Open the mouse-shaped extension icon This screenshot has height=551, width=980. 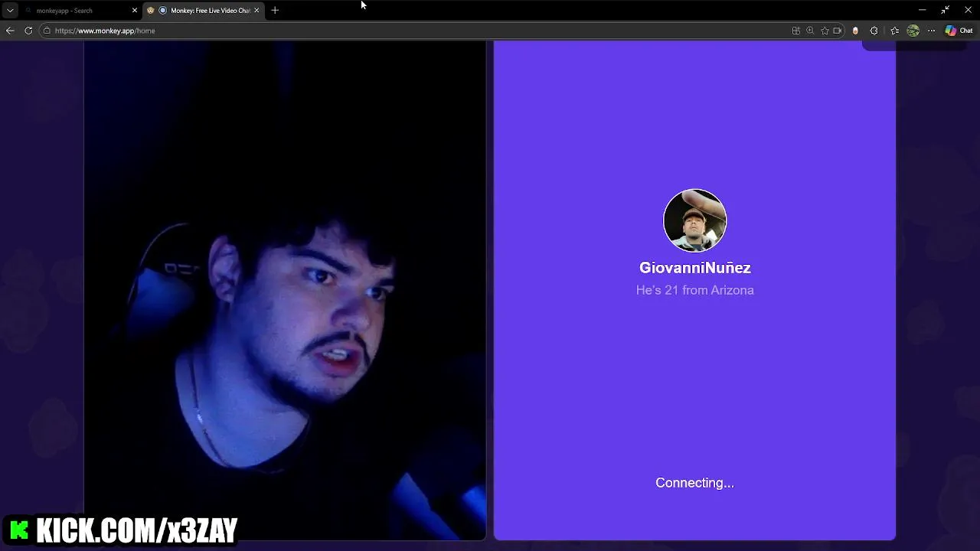coord(855,31)
